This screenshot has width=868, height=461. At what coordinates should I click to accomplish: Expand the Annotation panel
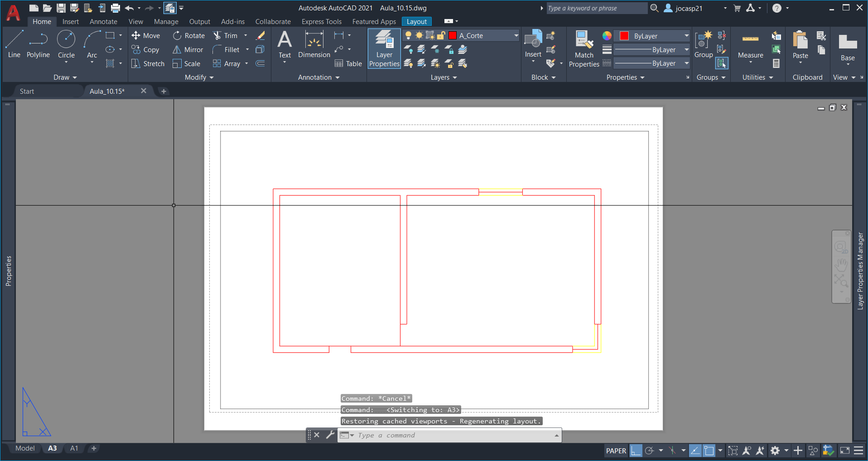[318, 77]
